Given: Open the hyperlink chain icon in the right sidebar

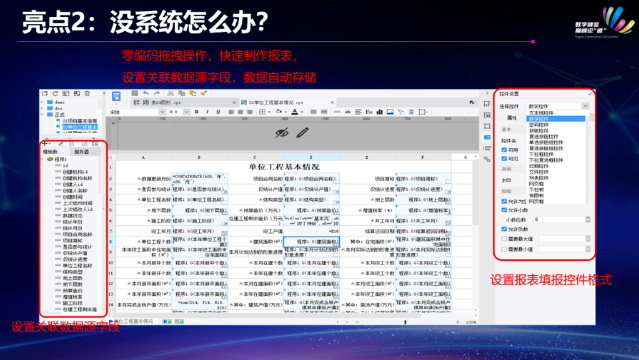Looking at the screenshot, I should point(487,159).
